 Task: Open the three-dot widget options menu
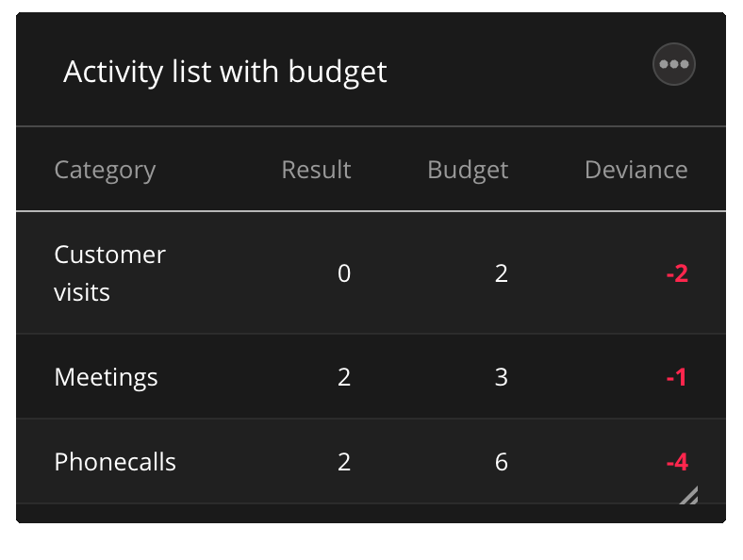(674, 64)
